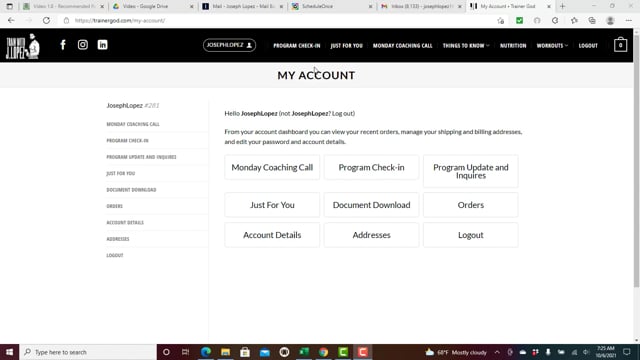640x360 pixels.
Task: Open Microsoft Store from the taskbar
Action: pyautogui.click(x=245, y=352)
